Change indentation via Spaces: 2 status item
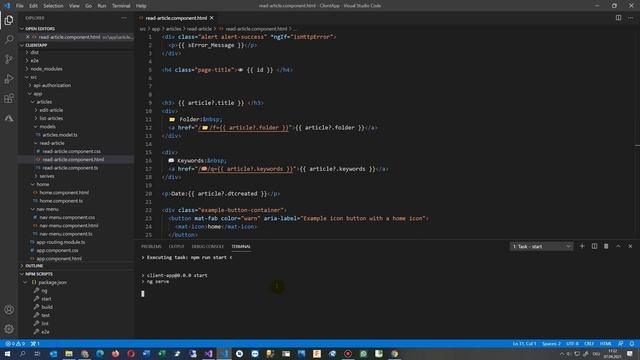This screenshot has height=360, width=640. pyautogui.click(x=551, y=344)
